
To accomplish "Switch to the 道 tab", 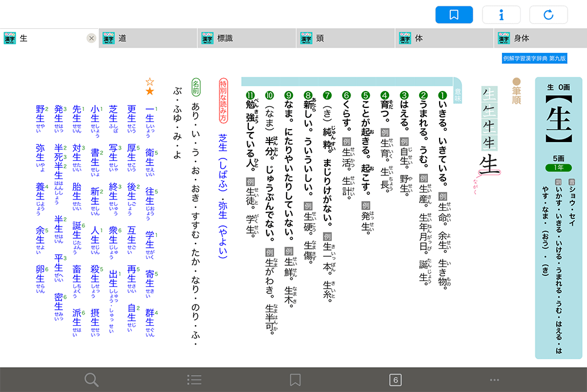I will click(x=149, y=38).
